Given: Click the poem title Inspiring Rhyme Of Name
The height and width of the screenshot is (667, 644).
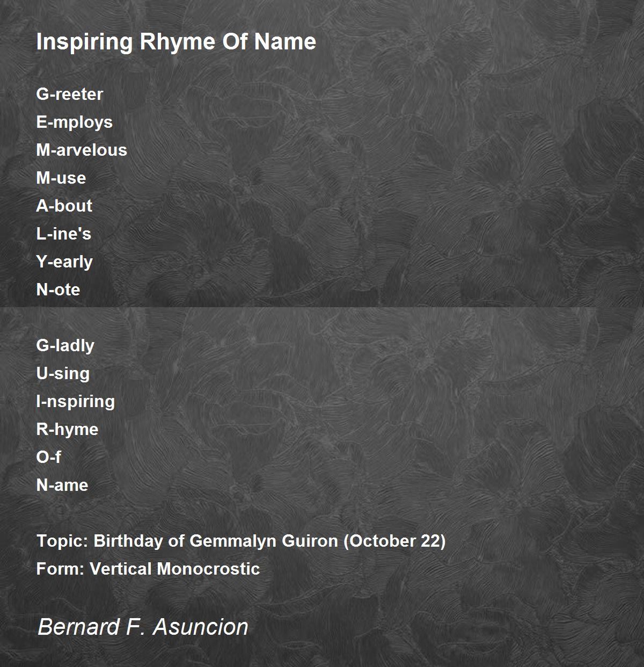Looking at the screenshot, I should 176,42.
